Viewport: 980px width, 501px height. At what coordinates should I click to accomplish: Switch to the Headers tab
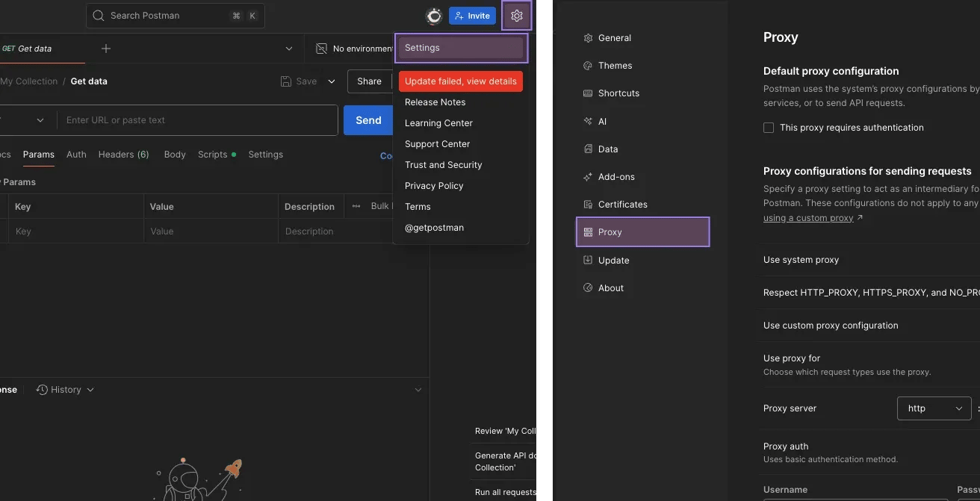click(123, 155)
